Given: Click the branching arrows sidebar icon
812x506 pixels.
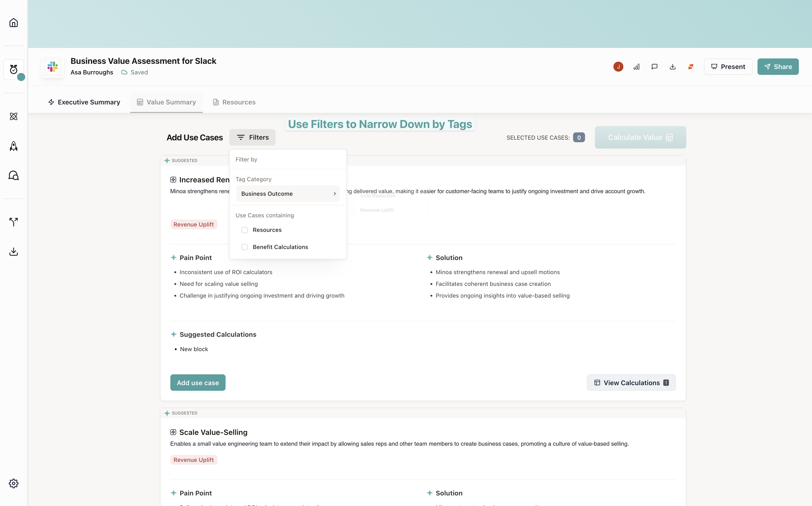Looking at the screenshot, I should coord(13,222).
